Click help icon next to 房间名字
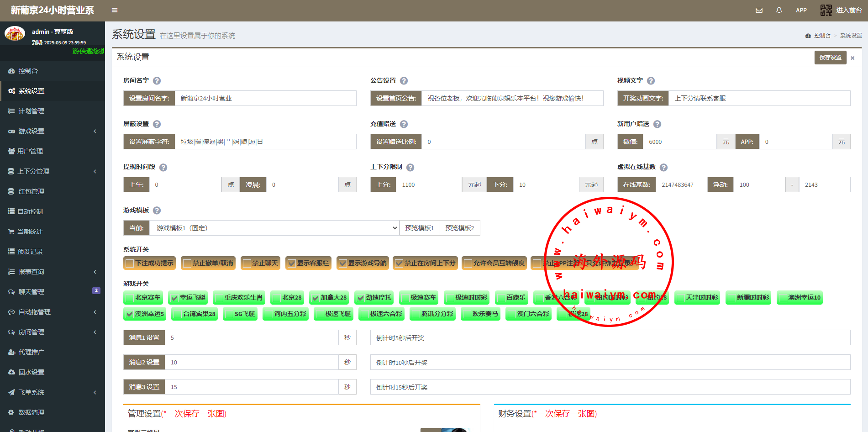The image size is (868, 432). click(157, 81)
